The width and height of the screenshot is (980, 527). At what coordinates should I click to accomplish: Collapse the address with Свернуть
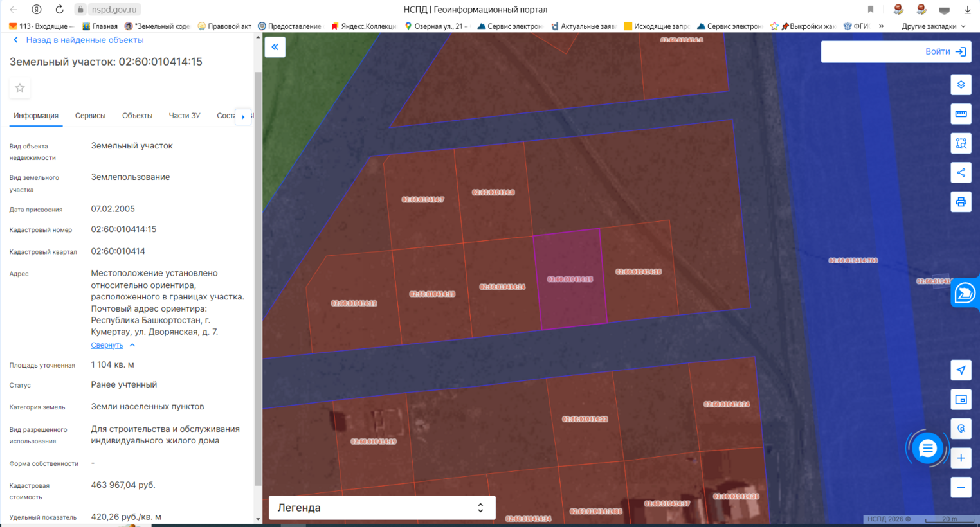coord(107,345)
